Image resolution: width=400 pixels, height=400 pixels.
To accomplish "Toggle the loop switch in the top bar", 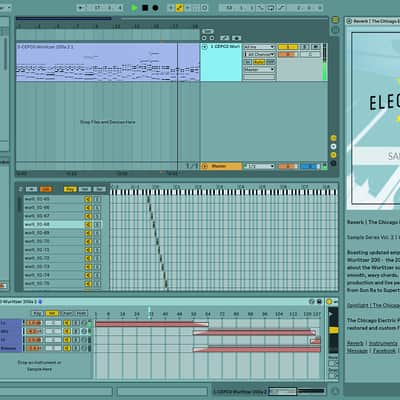I will click(271, 8).
